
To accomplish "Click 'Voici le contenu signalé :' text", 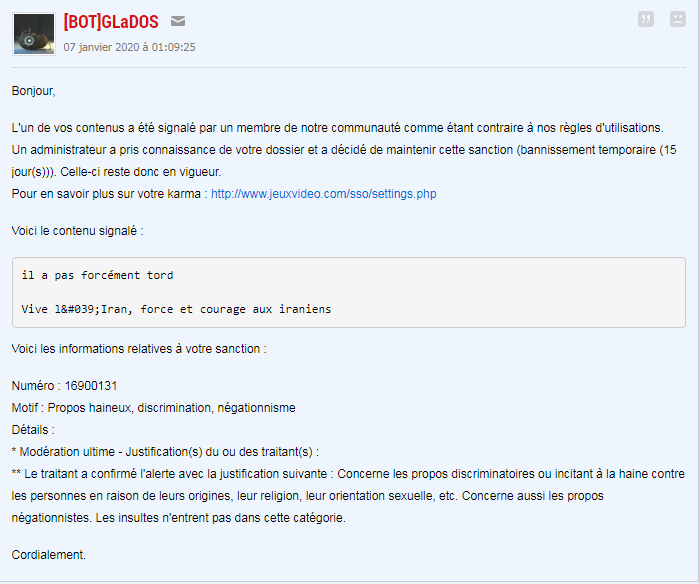I will pyautogui.click(x=78, y=231).
